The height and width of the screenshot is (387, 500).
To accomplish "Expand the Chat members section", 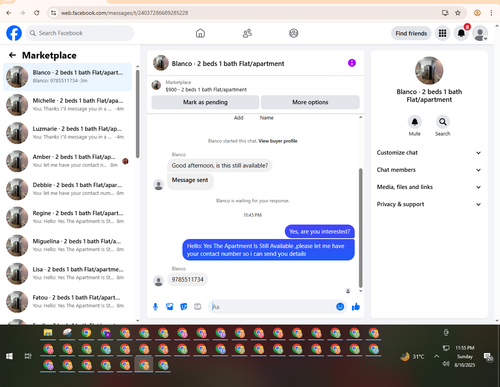I will [x=429, y=170].
